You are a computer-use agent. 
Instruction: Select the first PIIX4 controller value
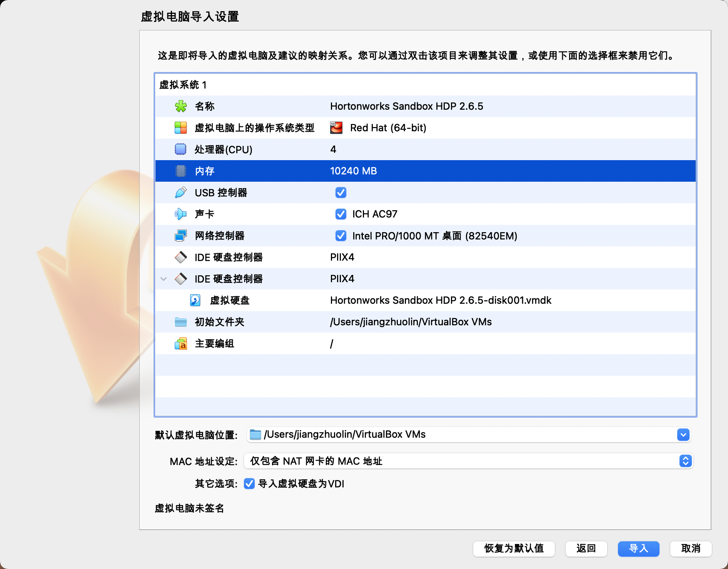point(342,257)
